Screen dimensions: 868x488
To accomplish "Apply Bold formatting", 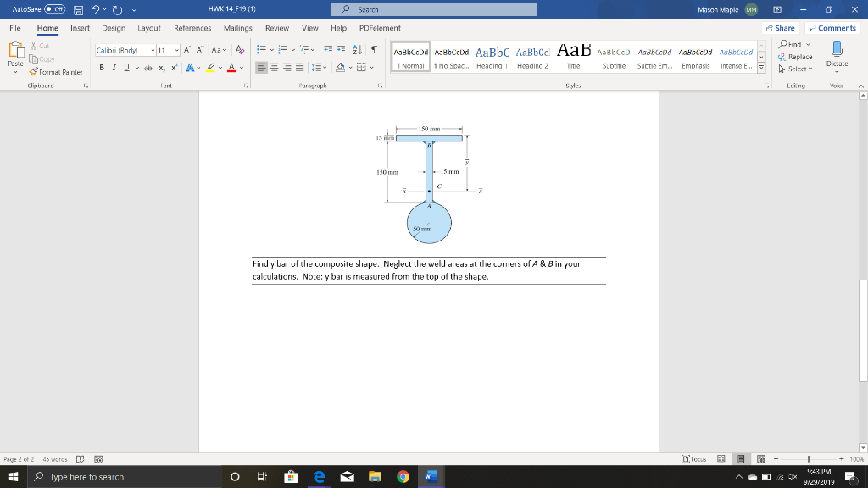I will pos(100,67).
